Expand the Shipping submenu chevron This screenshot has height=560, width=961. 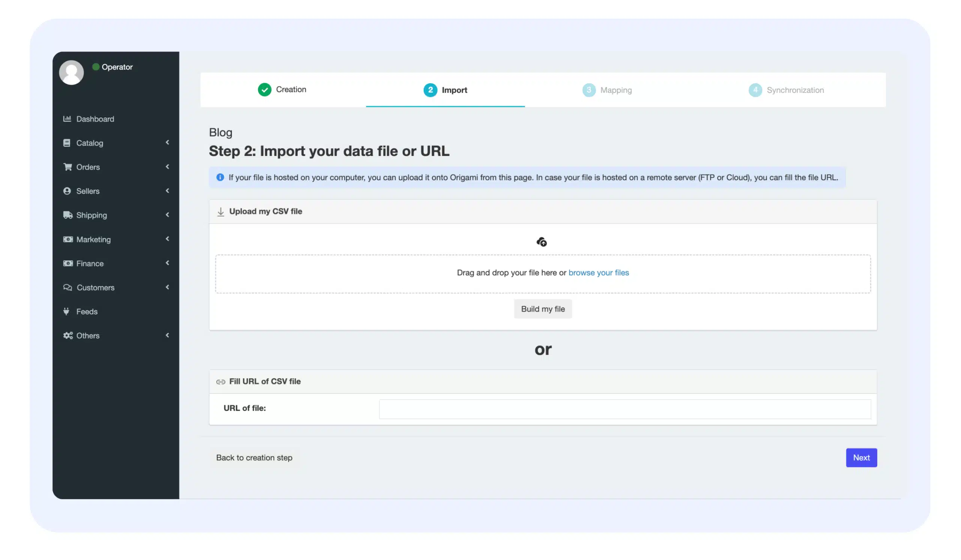167,215
